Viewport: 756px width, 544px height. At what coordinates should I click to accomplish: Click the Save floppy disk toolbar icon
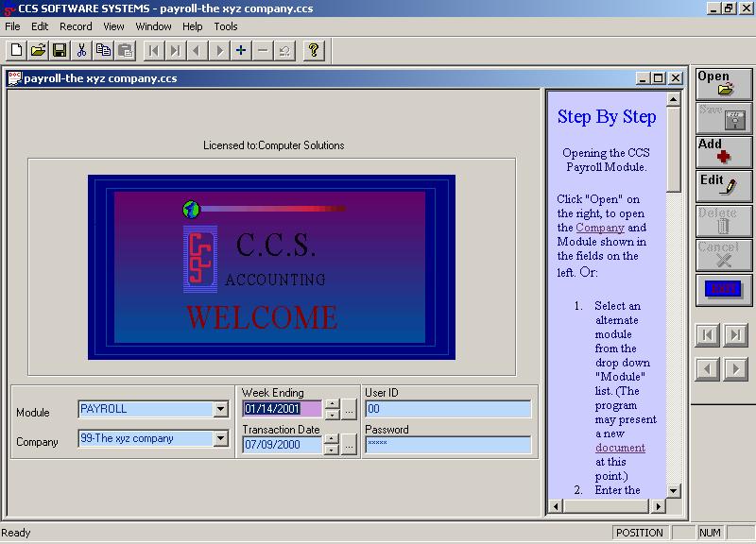point(59,50)
